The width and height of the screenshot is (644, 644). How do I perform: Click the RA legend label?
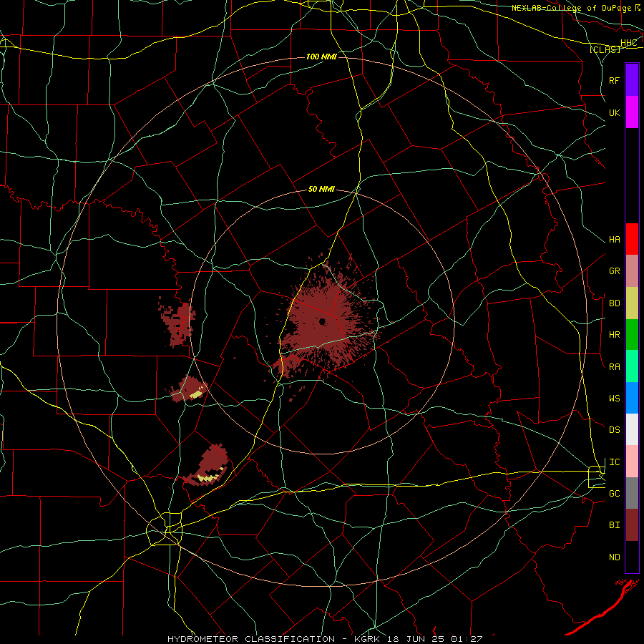(614, 367)
